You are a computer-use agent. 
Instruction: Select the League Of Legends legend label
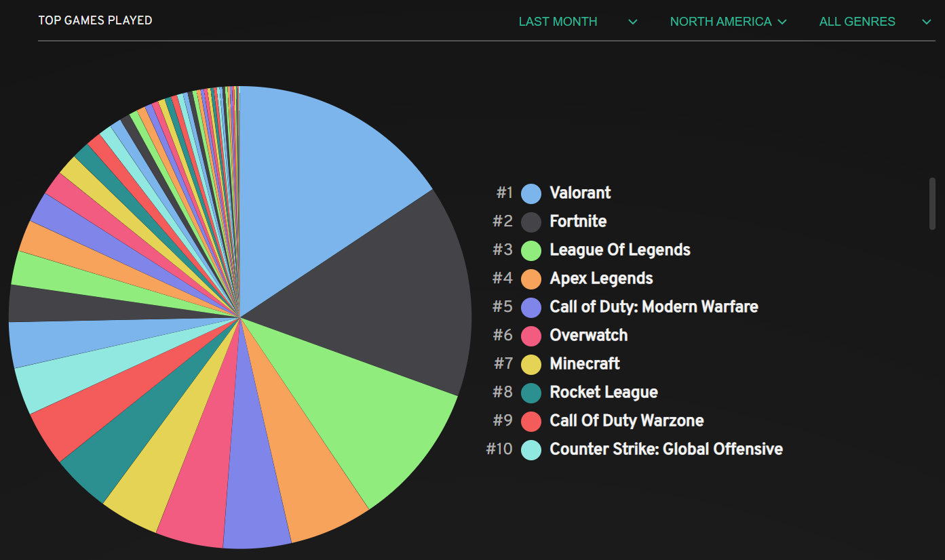click(x=620, y=249)
